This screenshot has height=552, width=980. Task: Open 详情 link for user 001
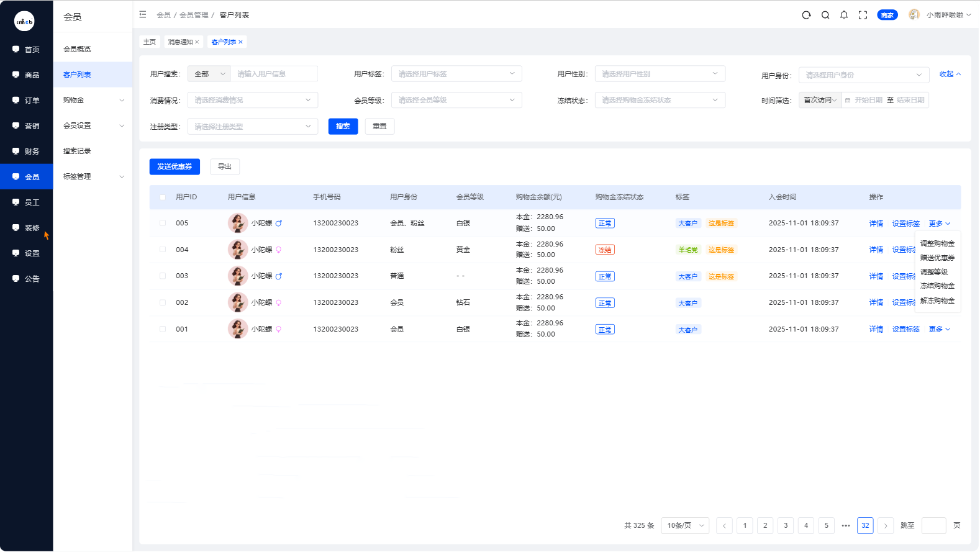tap(876, 329)
